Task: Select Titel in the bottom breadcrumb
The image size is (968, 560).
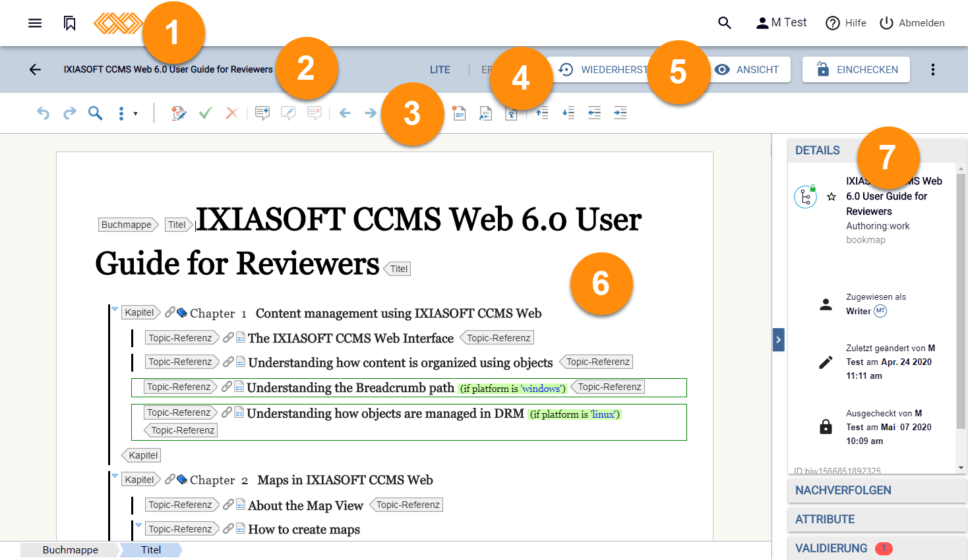Action: 151,550
